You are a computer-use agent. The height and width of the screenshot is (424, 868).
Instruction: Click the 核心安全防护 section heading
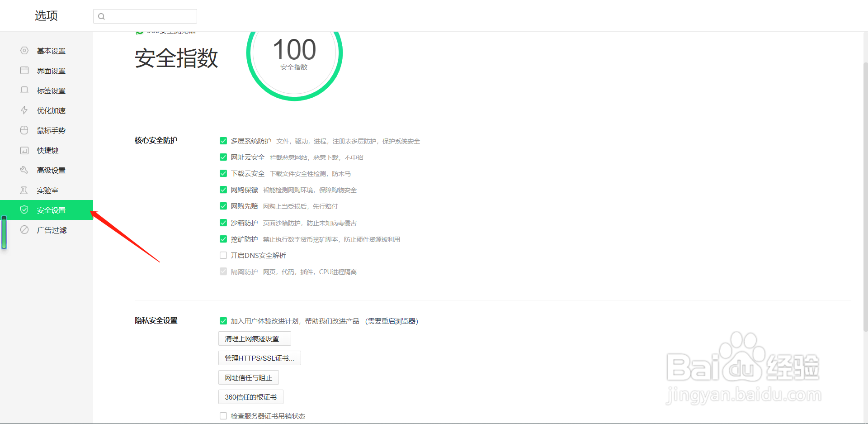point(156,140)
